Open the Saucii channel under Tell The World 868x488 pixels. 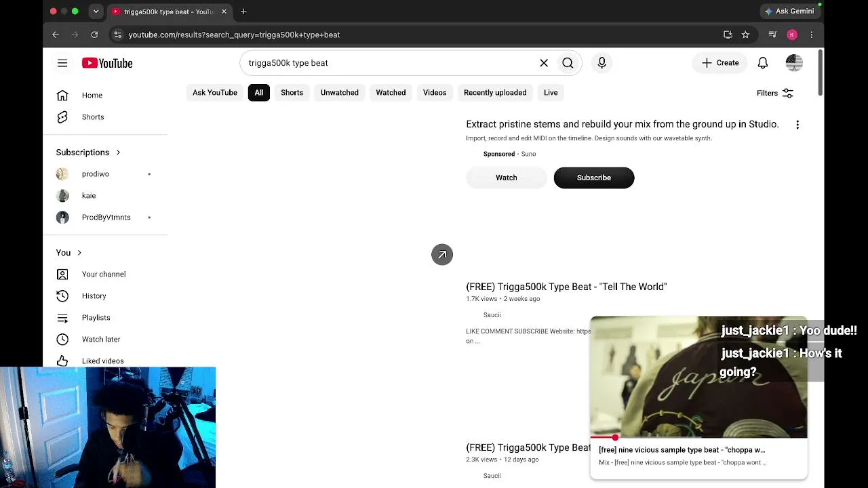[x=492, y=315]
